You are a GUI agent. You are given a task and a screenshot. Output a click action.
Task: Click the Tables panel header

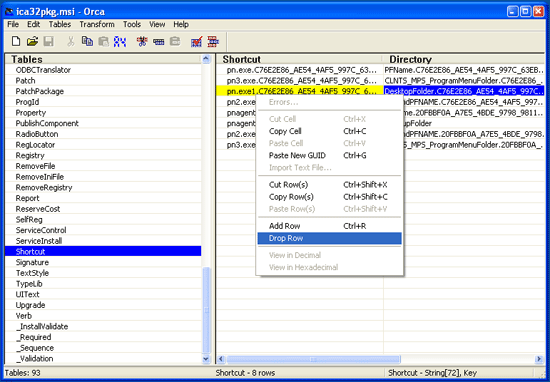[103, 59]
